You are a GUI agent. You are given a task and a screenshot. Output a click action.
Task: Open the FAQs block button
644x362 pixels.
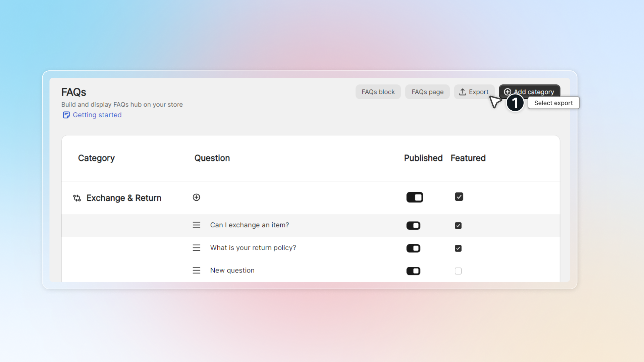tap(378, 92)
